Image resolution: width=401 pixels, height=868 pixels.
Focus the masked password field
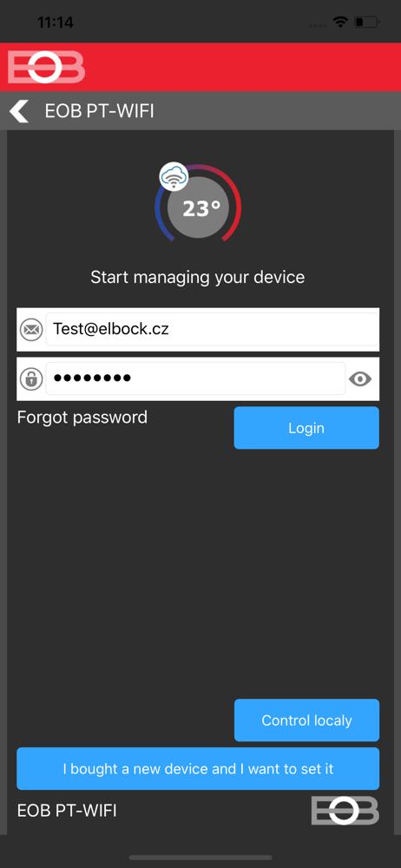click(195, 378)
